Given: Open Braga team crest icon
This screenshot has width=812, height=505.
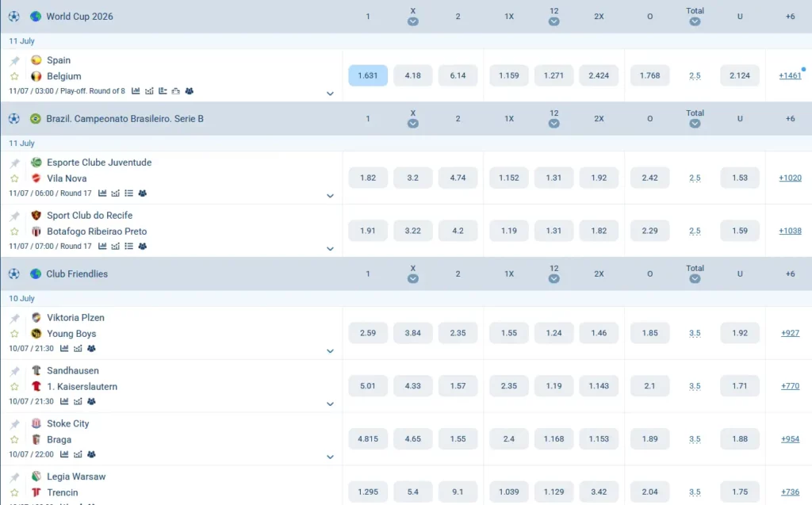Looking at the screenshot, I should pos(36,439).
